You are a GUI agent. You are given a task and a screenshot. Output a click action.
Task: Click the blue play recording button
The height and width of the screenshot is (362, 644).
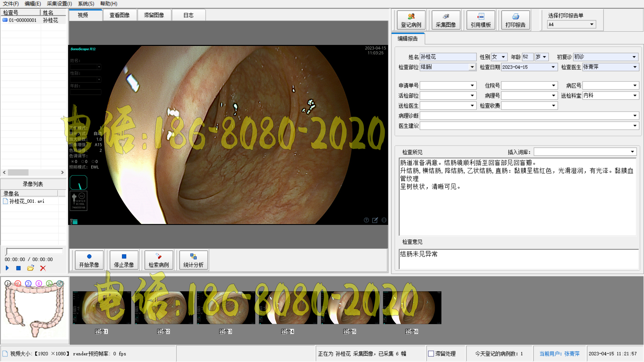click(x=7, y=268)
